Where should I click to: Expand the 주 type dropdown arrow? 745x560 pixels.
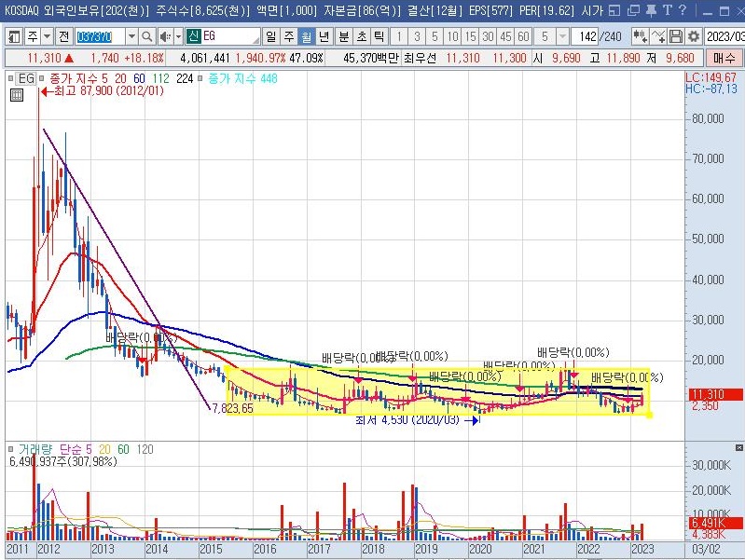tap(47, 36)
